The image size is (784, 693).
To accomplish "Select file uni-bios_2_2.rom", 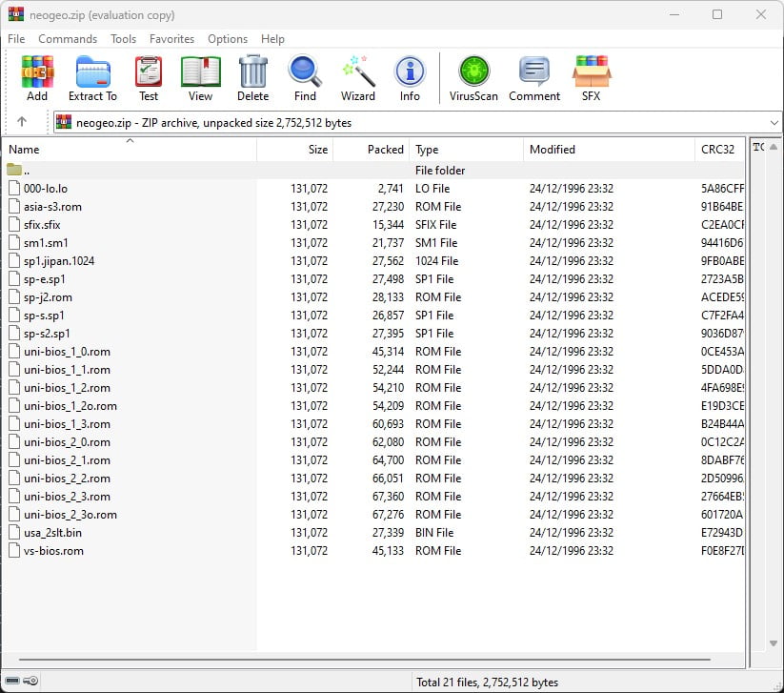I will tap(67, 479).
